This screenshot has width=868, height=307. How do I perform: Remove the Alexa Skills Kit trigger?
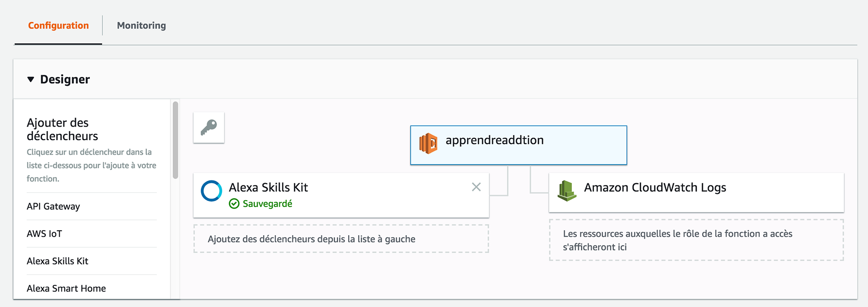[476, 187]
